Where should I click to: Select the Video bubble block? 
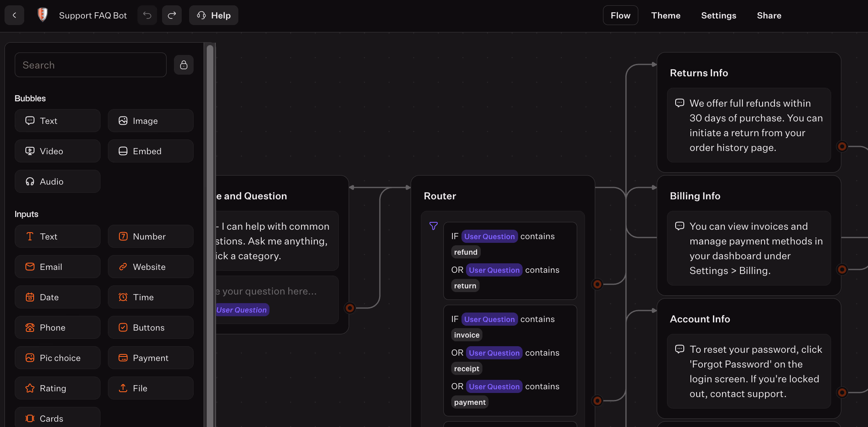click(57, 151)
